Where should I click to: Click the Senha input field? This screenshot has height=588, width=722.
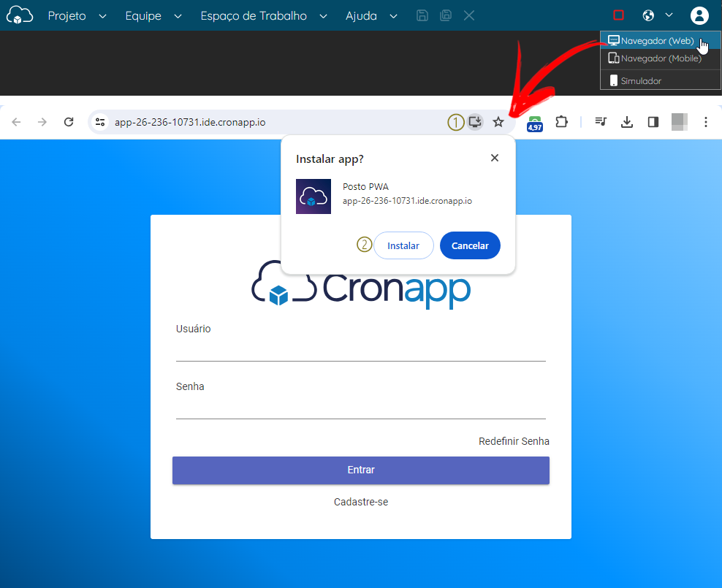pos(361,408)
